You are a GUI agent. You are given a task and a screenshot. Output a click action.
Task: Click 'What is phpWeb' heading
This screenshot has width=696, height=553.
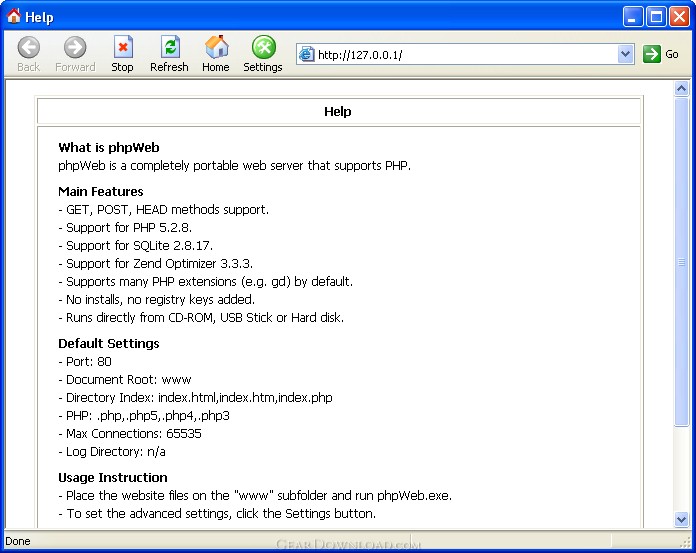tap(109, 147)
